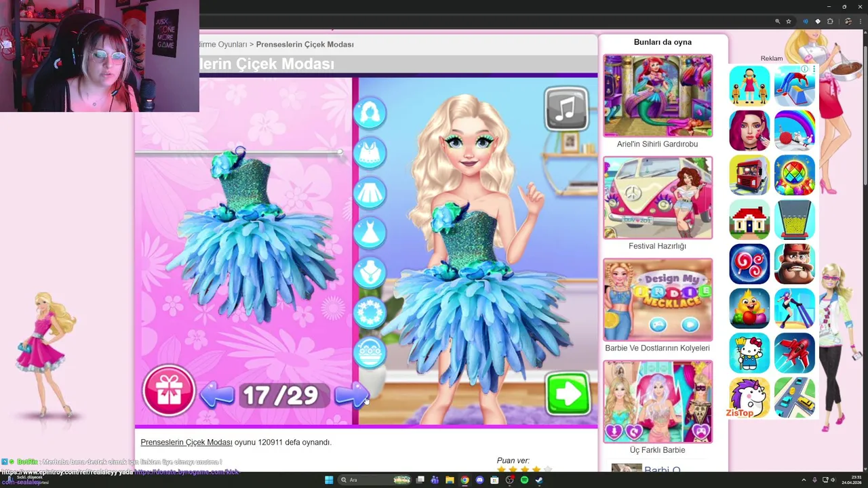Rate the game with the first star
The height and width of the screenshot is (488, 868).
click(501, 469)
